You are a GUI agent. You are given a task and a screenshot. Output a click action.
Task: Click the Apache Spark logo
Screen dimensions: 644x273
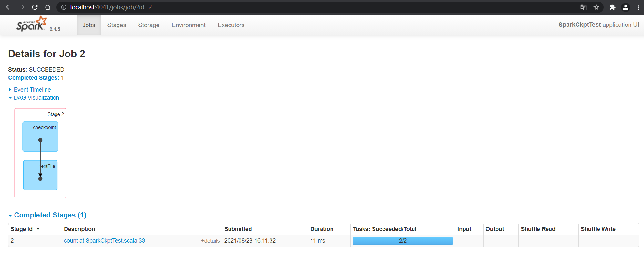pos(32,24)
